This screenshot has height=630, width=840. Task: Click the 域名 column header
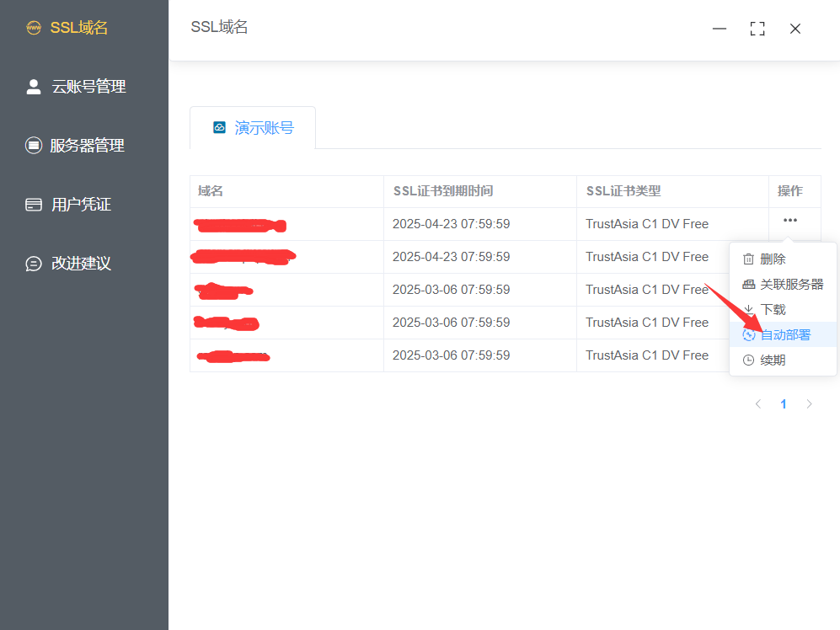coord(211,191)
